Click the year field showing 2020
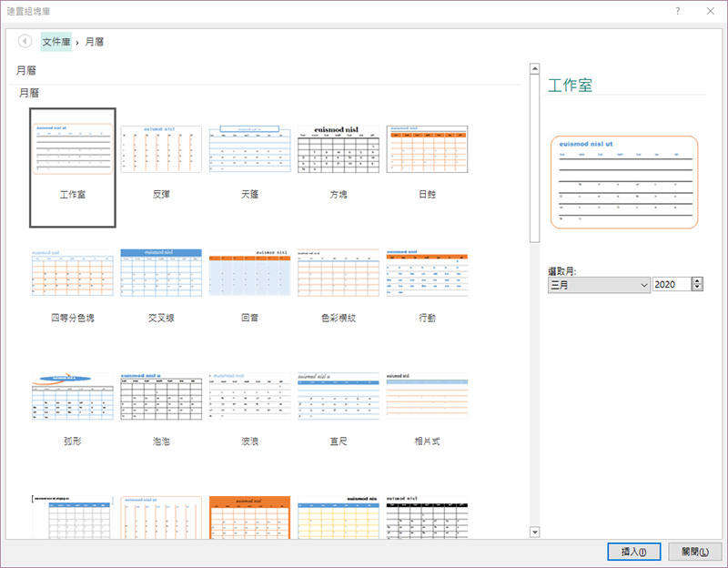Image resolution: width=728 pixels, height=568 pixels. [672, 284]
